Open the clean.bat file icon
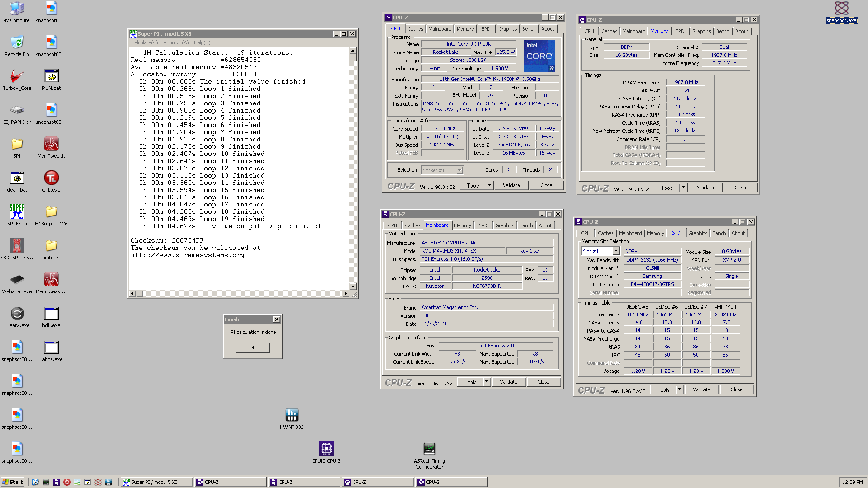The width and height of the screenshot is (868, 488). (x=17, y=182)
